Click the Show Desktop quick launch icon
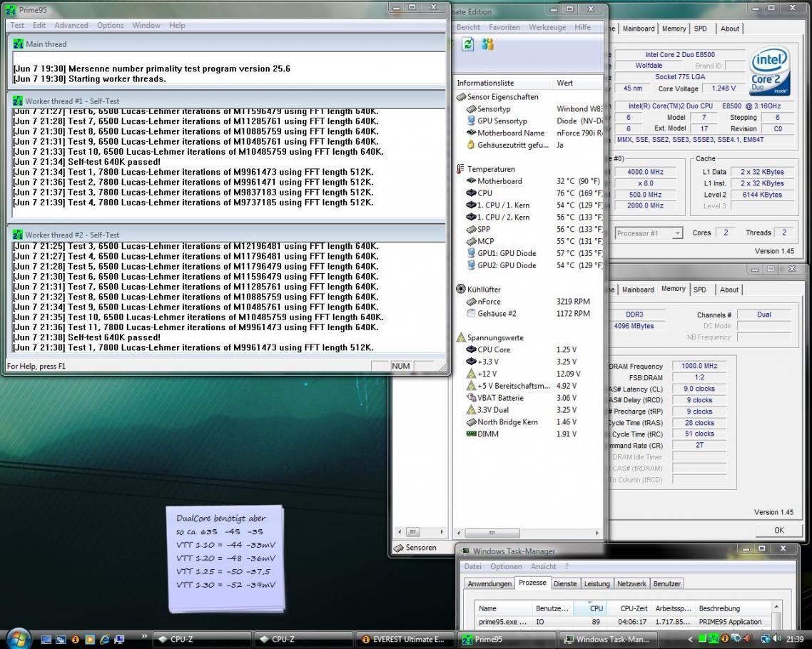The width and height of the screenshot is (812, 649). [46, 639]
